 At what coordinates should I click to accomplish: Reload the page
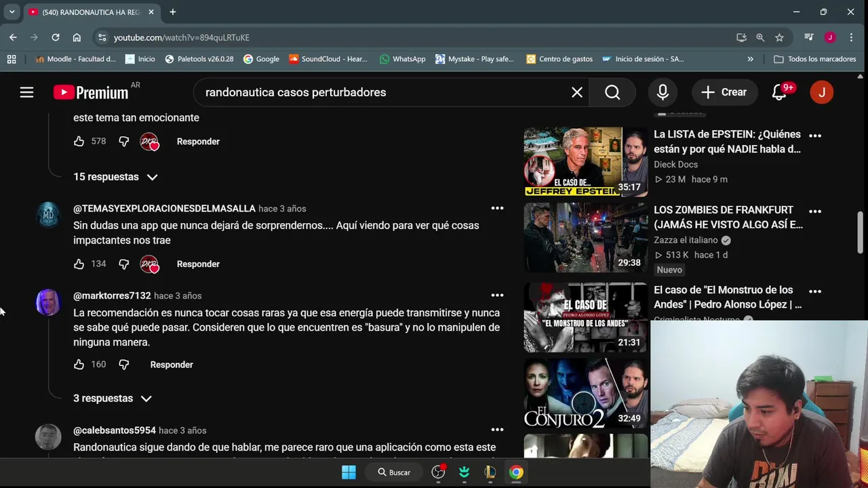point(56,37)
